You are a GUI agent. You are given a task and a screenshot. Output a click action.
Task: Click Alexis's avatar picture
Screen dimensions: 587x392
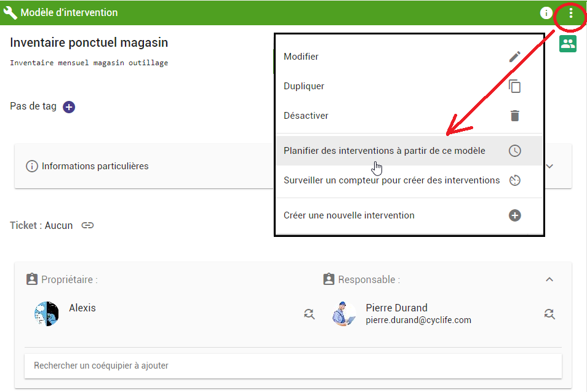[47, 314]
